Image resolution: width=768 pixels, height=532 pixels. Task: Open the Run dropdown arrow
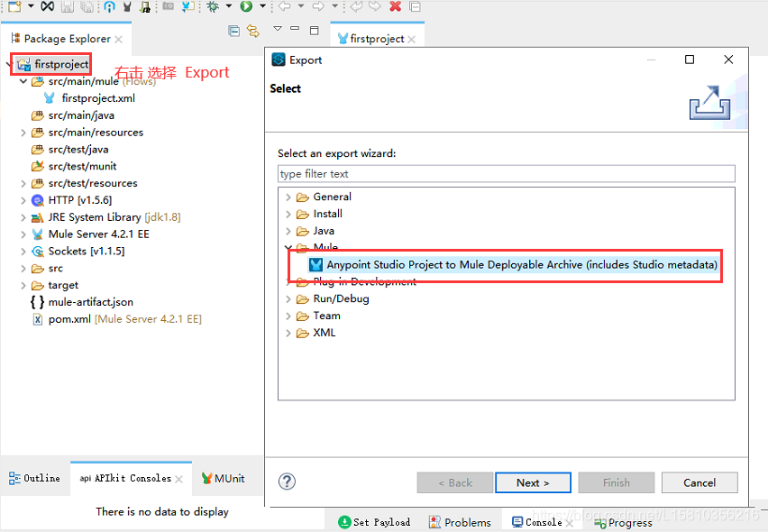(x=262, y=6)
